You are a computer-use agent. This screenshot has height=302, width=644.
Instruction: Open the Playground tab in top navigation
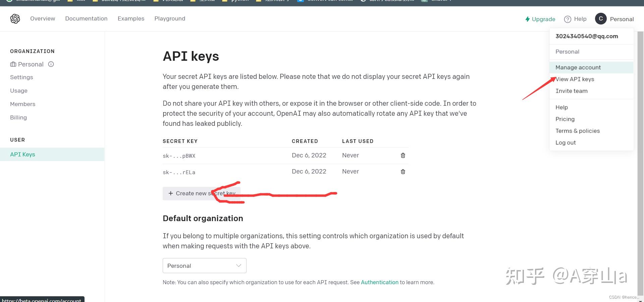pos(170,18)
